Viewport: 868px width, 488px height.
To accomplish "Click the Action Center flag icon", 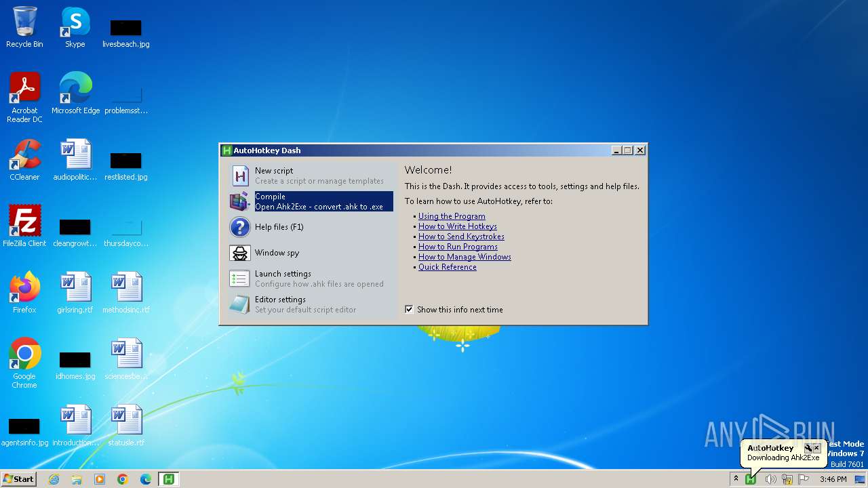I will click(804, 479).
